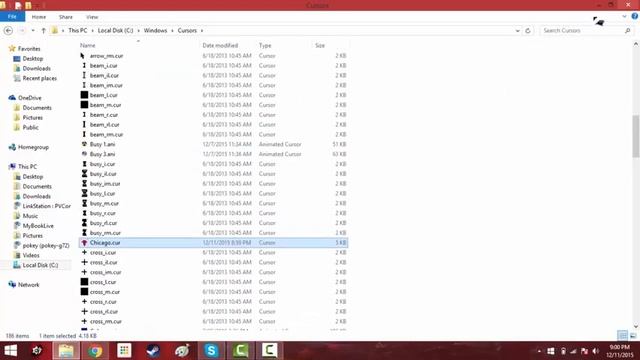The height and width of the screenshot is (360, 640).
Task: Refresh the Cursors folder view
Action: click(528, 31)
